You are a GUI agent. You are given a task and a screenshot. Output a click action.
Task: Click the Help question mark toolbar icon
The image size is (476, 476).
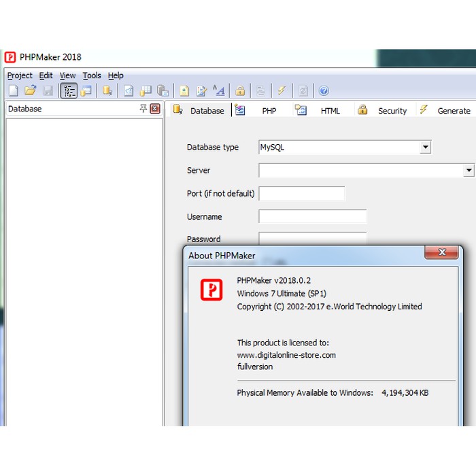pyautogui.click(x=324, y=90)
